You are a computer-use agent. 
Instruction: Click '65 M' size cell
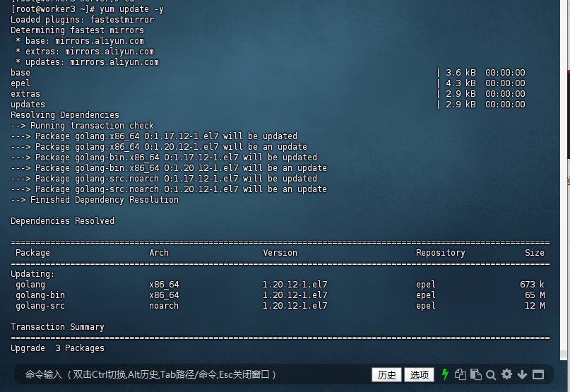[535, 295]
